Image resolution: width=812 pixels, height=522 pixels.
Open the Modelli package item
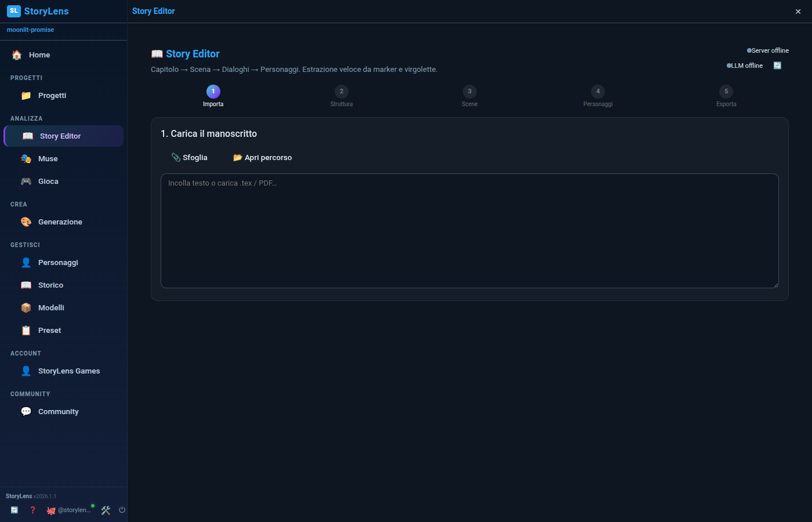[63, 308]
